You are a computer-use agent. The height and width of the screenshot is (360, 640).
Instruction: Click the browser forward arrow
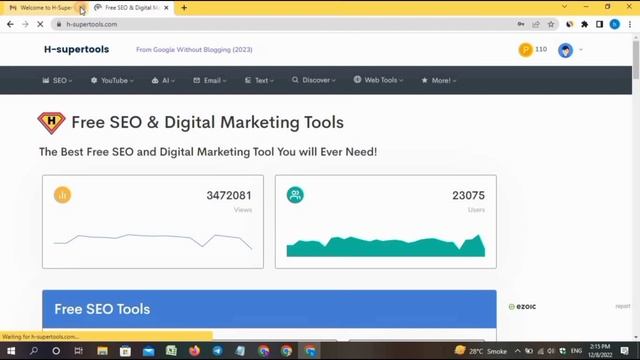25,24
